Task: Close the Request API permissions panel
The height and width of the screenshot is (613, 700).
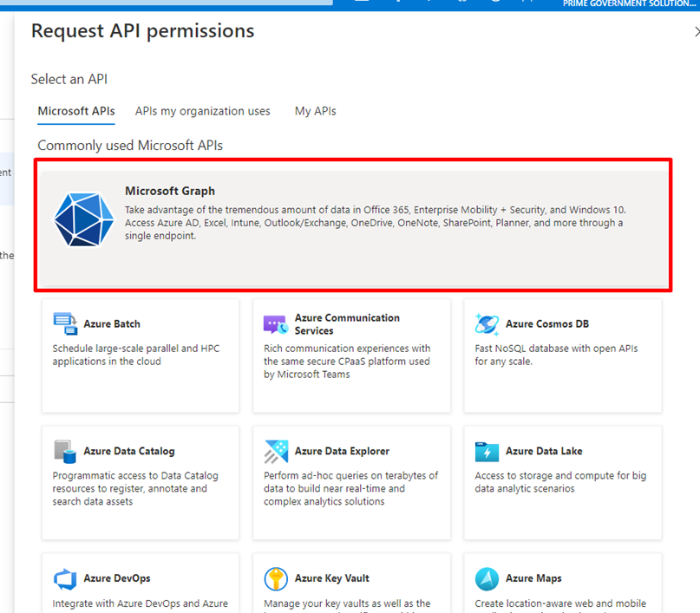Action: (x=697, y=32)
